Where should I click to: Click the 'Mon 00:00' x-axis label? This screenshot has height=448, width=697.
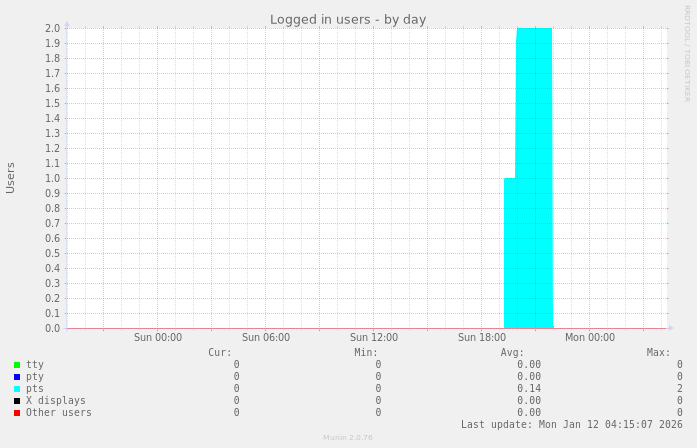point(590,338)
